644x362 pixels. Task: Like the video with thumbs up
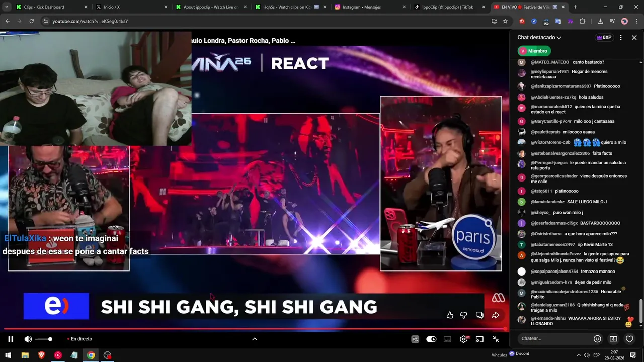pos(450,315)
